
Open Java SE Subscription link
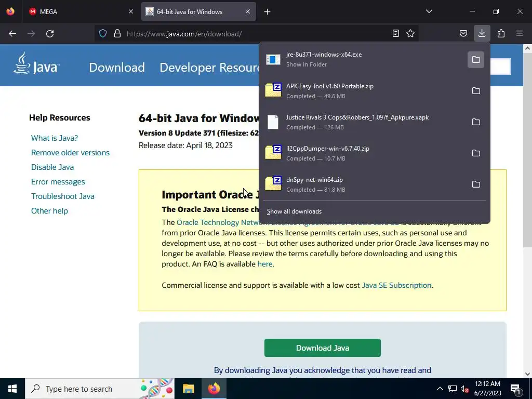[396, 285]
